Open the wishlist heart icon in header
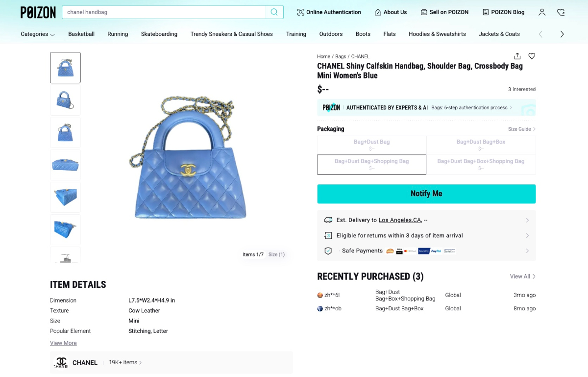588x377 pixels. (561, 12)
